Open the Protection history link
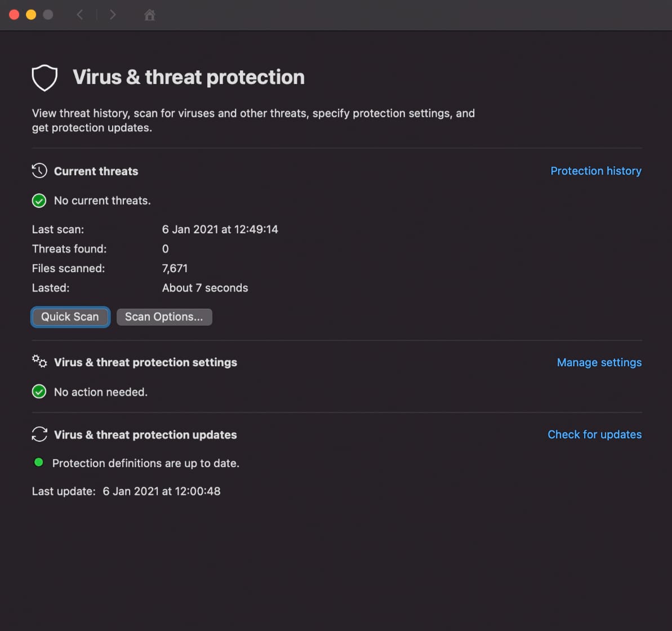Image resolution: width=672 pixels, height=631 pixels. tap(596, 171)
